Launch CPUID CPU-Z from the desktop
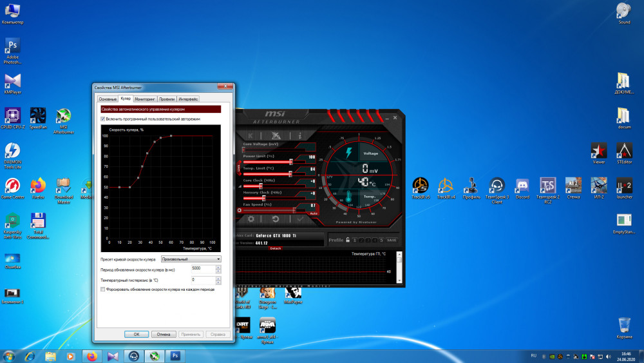This screenshot has width=644, height=363. point(12,117)
